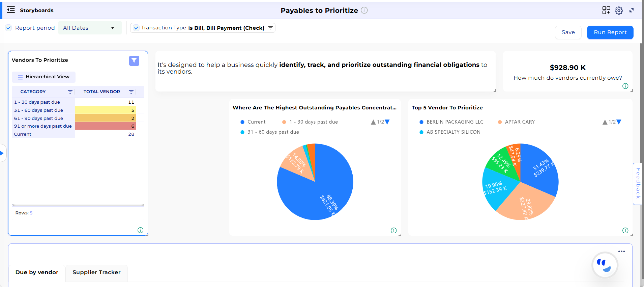Switch to the Supplier Tracker tab
Screen dimensions: 644x287
pos(96,272)
